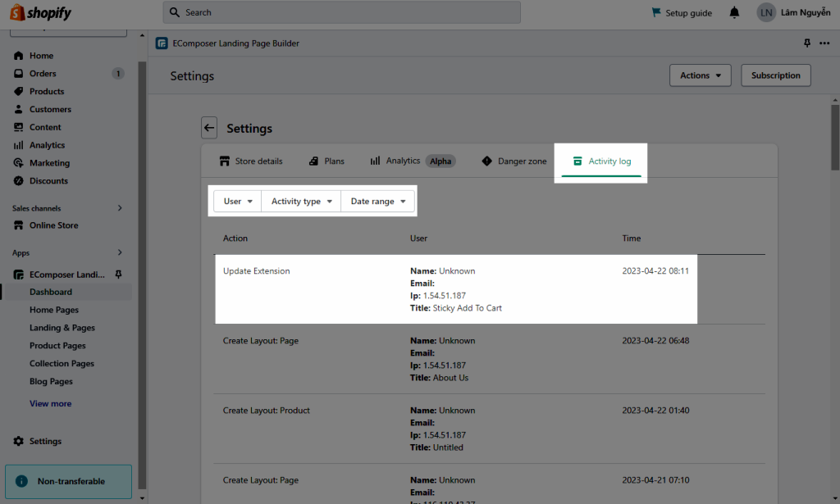
Task: Open the LN account avatar
Action: coord(766,12)
